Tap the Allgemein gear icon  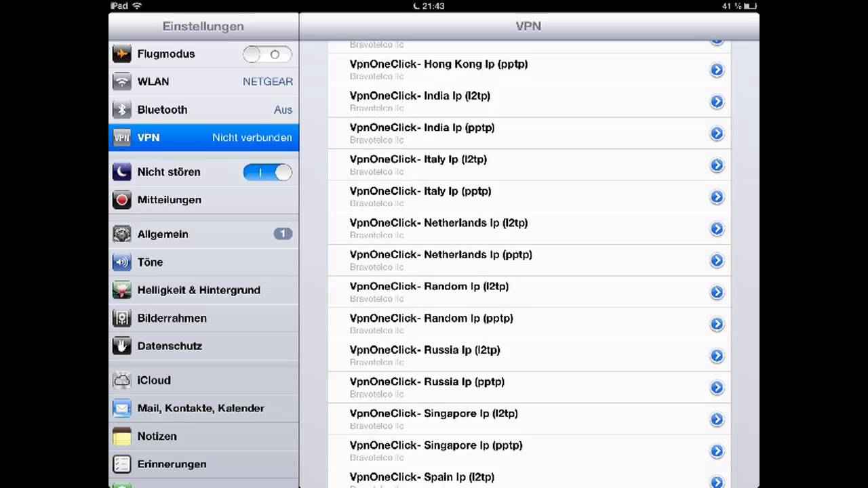pos(122,235)
